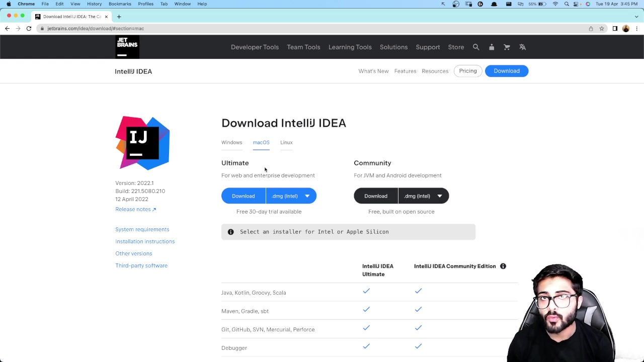Open Chrome three-dot menu
Image resolution: width=644 pixels, height=362 pixels.
point(636,29)
